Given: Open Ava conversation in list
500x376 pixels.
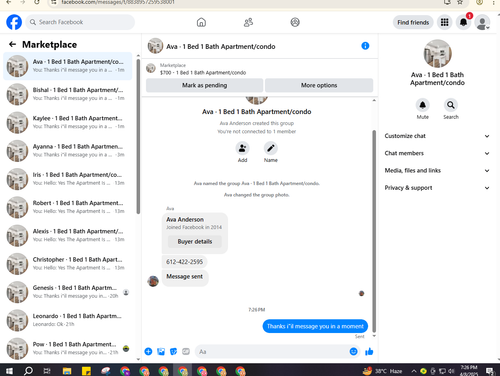Looking at the screenshot, I should click(x=68, y=66).
